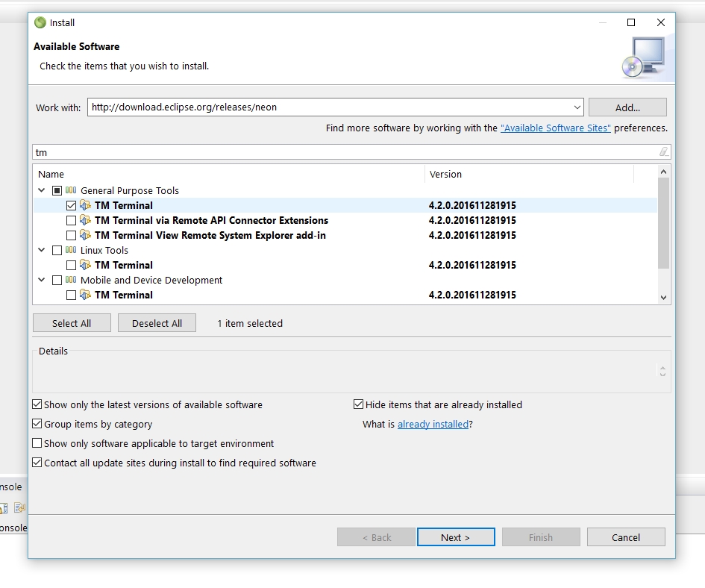Click the TM Terminal View Remote System Explorer feature icon

click(85, 236)
